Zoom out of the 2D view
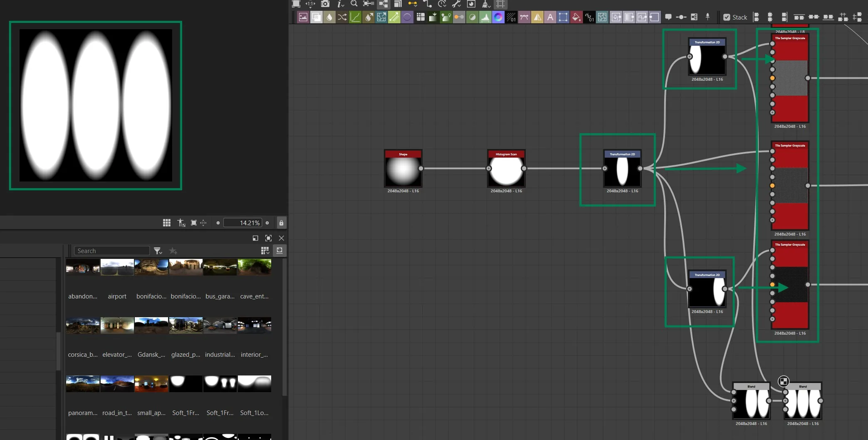The height and width of the screenshot is (440, 868). point(218,223)
